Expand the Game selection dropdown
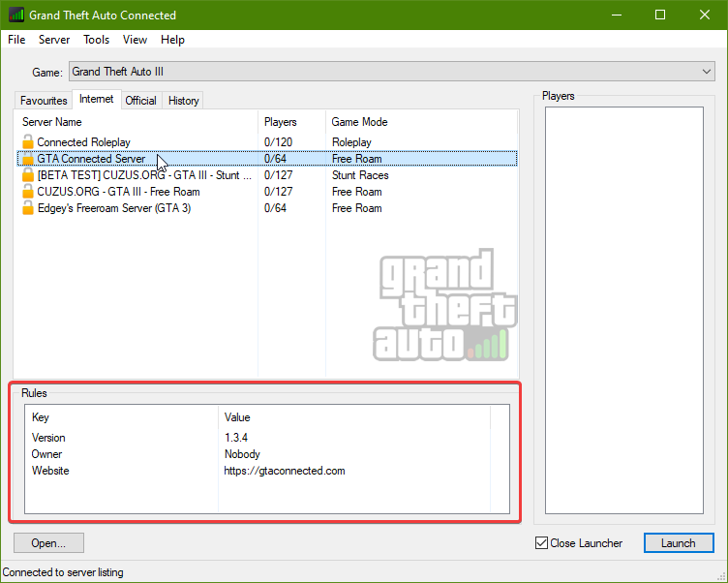Screen dimensions: 728x583 (x=391, y=72)
